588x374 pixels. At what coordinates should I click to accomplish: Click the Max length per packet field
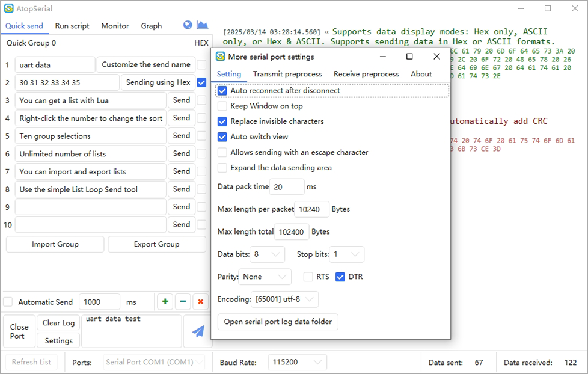[x=311, y=209]
